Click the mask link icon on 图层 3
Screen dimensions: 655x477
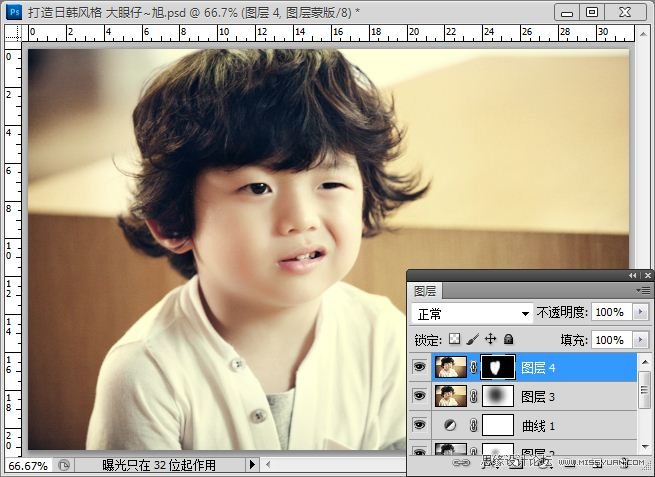(474, 396)
